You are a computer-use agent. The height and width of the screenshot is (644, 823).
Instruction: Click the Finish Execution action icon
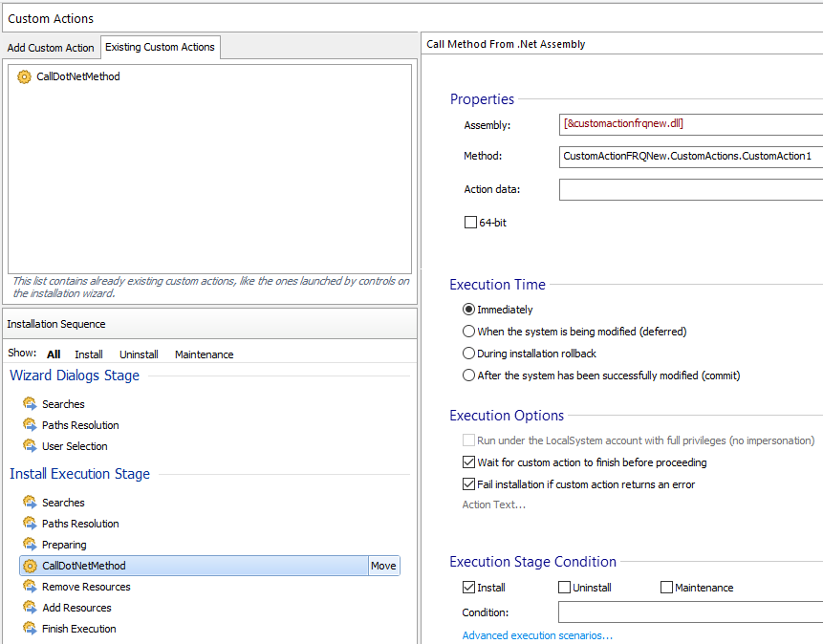[x=30, y=629]
